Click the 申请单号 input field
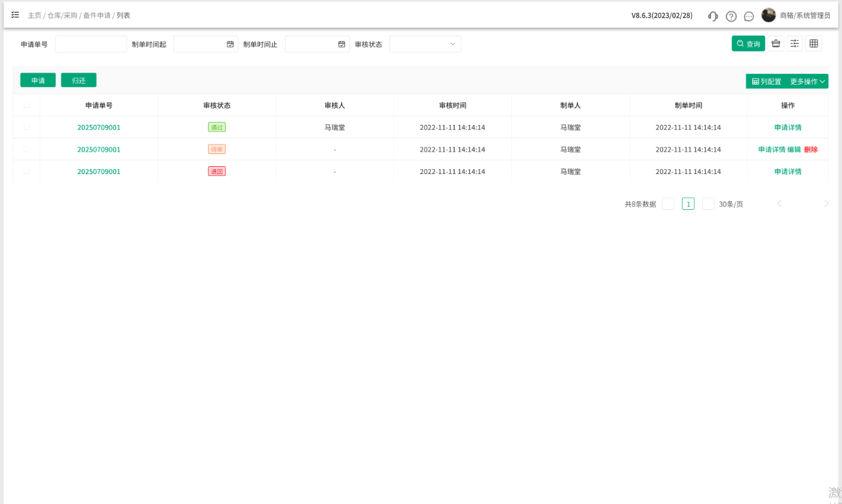This screenshot has height=504, width=842. [91, 44]
